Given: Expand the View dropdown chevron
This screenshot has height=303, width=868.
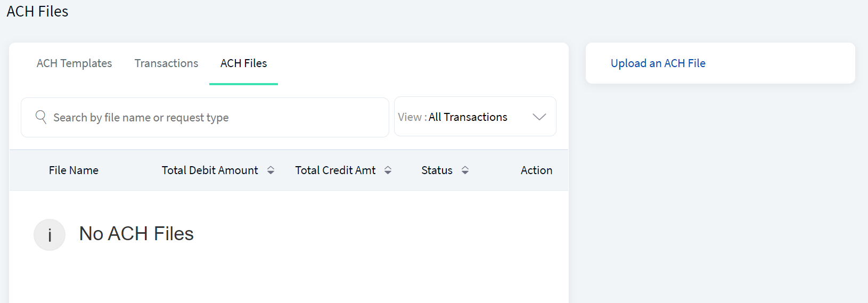Looking at the screenshot, I should tap(539, 117).
